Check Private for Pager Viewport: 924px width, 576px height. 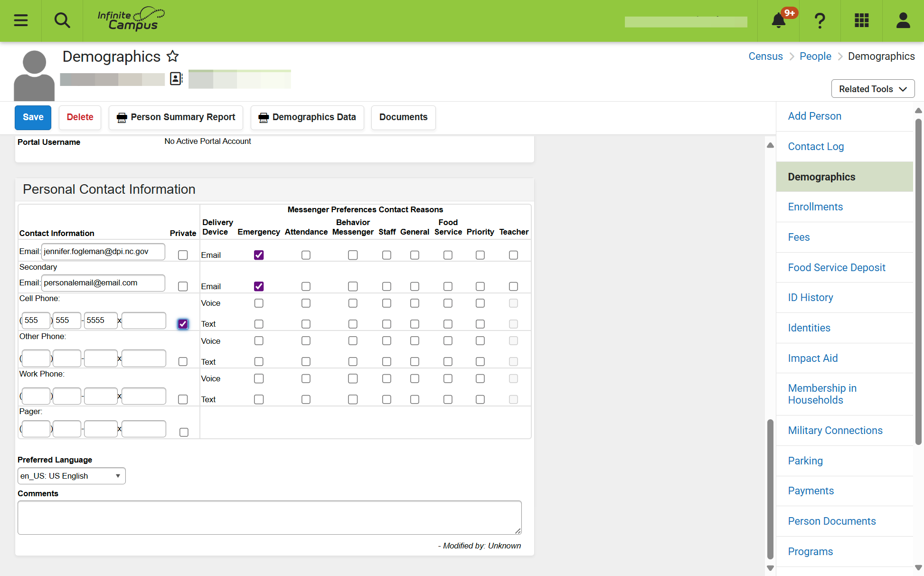click(x=184, y=432)
